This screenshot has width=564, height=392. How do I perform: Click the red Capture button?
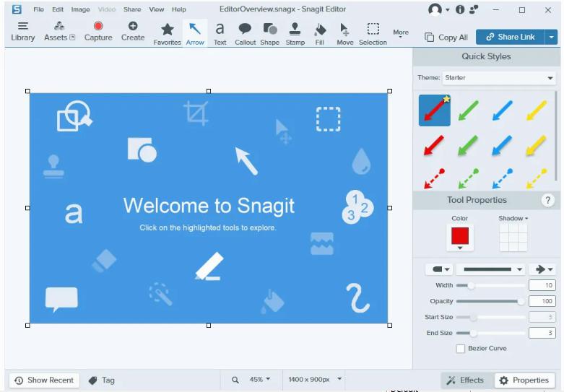coord(98,32)
